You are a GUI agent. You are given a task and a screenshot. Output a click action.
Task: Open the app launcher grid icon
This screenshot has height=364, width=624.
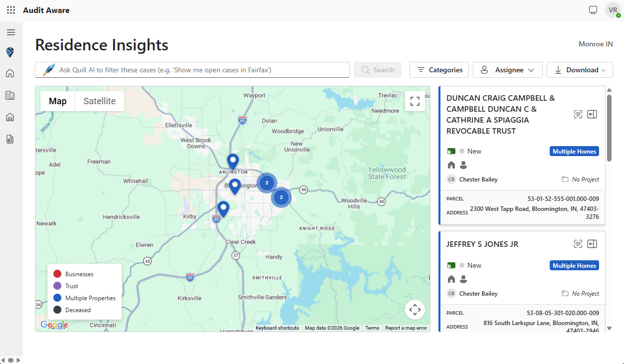[11, 10]
